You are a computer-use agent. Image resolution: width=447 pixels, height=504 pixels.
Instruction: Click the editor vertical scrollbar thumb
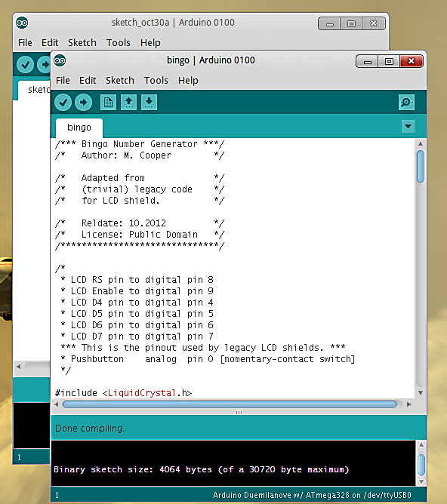point(421,166)
